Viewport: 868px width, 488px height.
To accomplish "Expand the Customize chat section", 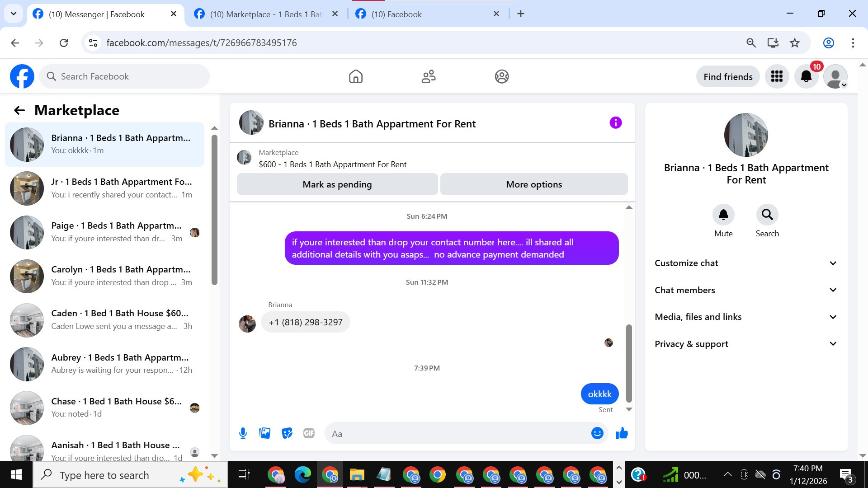I will tap(746, 263).
